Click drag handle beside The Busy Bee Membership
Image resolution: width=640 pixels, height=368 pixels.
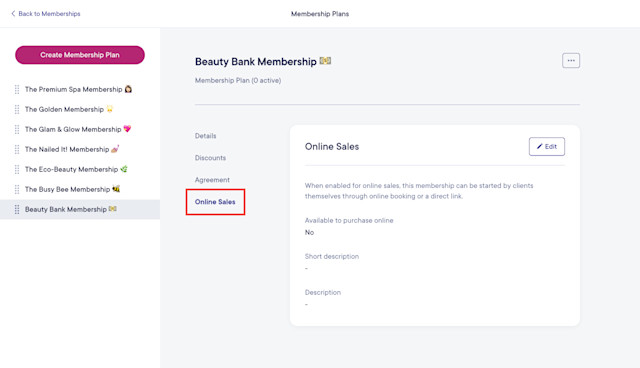[17, 189]
